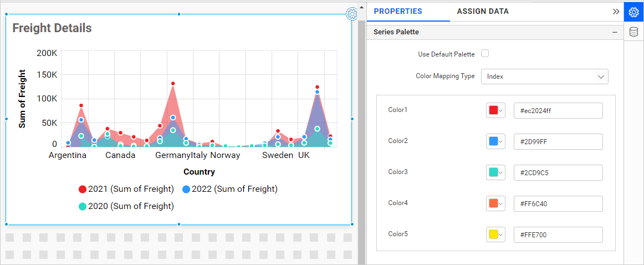This screenshot has height=265, width=644.
Task: Open the Color3 teal color picker dropdown
Action: click(x=495, y=172)
